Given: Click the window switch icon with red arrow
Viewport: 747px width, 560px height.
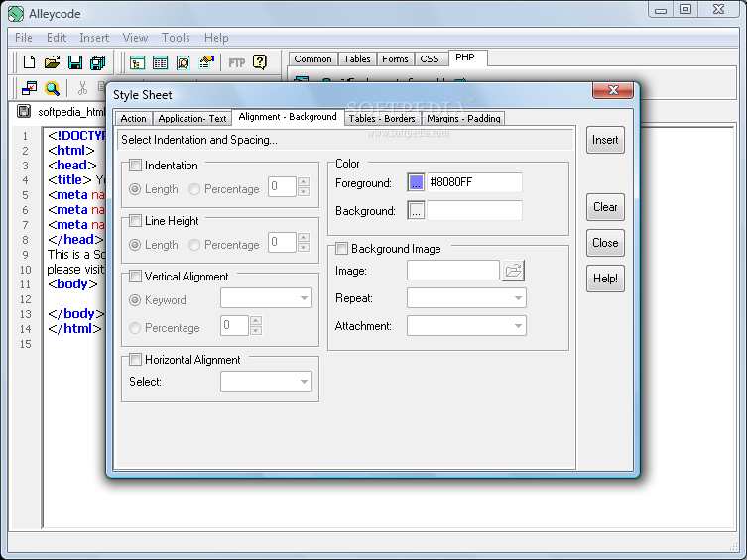Looking at the screenshot, I should (x=29, y=88).
